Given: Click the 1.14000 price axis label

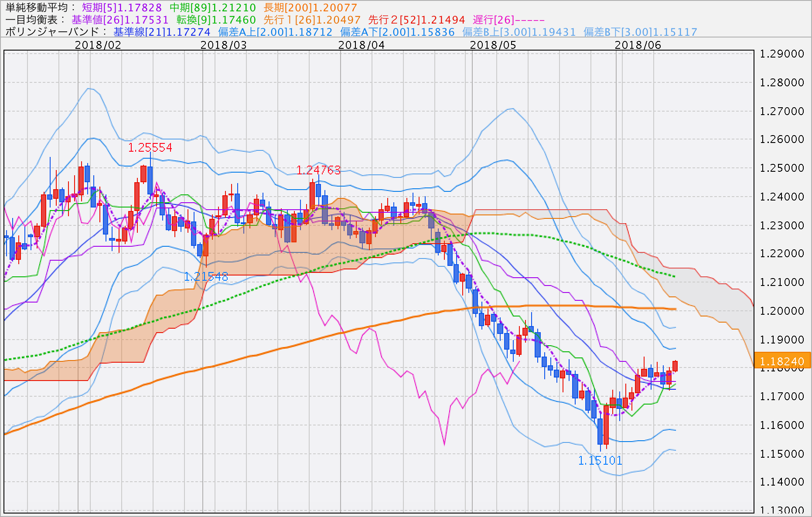Looking at the screenshot, I should pyautogui.click(x=782, y=482).
